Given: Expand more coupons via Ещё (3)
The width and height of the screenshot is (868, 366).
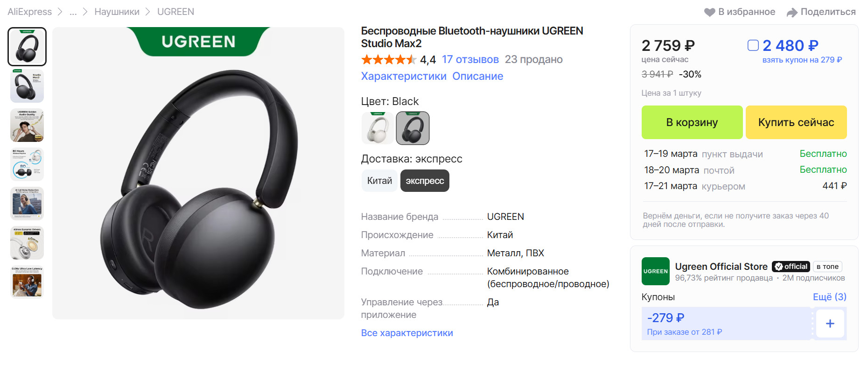Looking at the screenshot, I should point(829,297).
